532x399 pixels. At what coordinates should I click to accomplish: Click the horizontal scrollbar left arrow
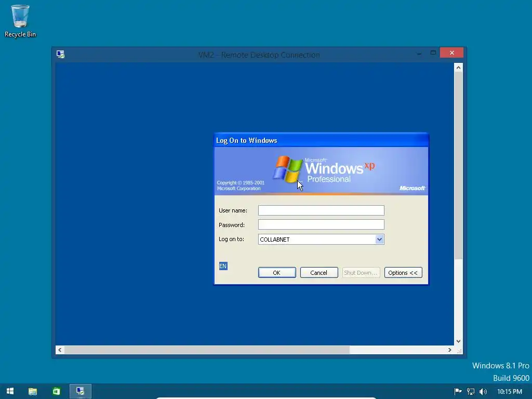[x=60, y=350]
